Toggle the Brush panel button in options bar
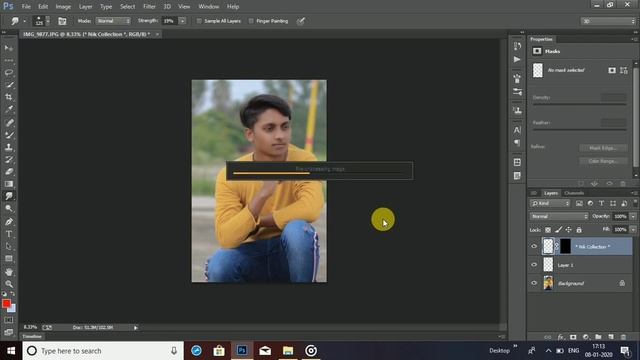640x360 pixels. 62,21
